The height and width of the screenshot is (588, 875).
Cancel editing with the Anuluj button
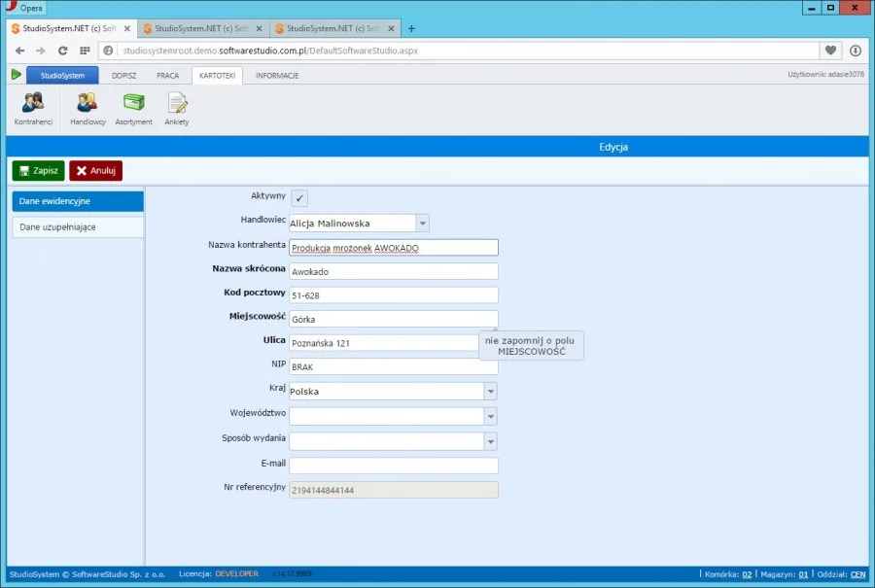(96, 171)
